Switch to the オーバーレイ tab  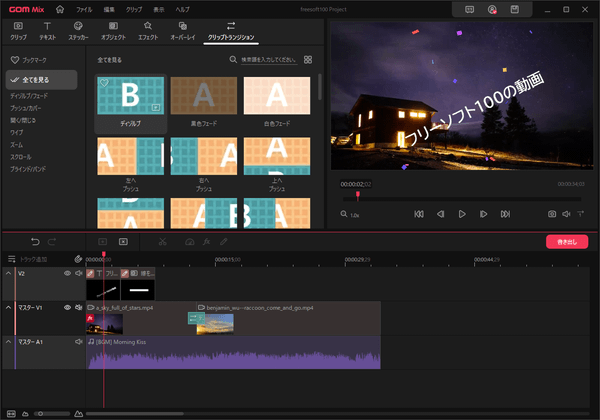185,30
